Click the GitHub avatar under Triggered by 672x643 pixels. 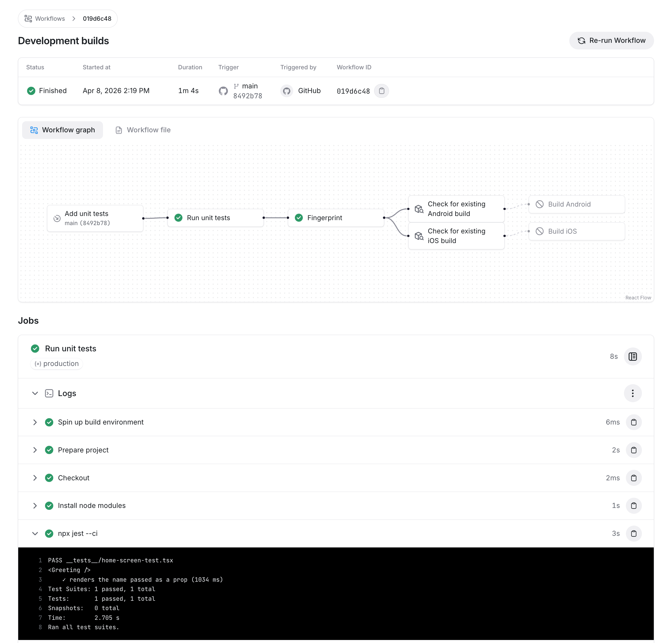click(x=287, y=91)
